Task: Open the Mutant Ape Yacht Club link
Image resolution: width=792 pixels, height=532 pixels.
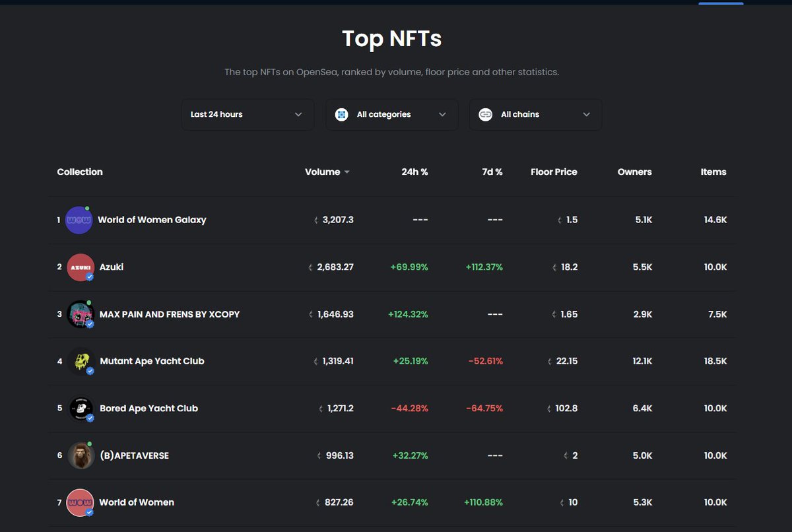Action: [152, 361]
